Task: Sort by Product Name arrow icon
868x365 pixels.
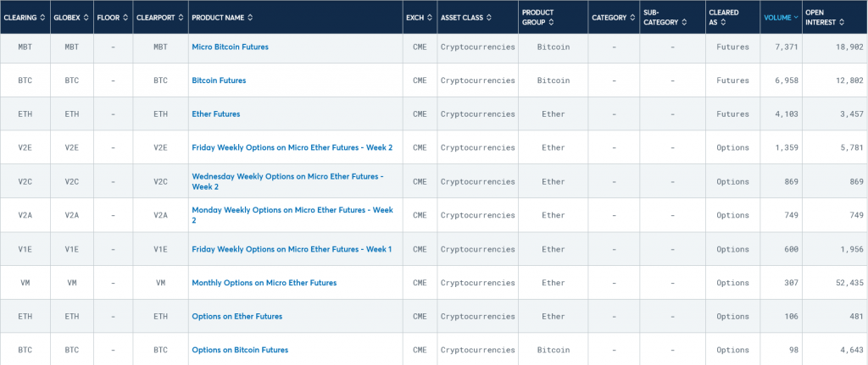Action: point(250,18)
